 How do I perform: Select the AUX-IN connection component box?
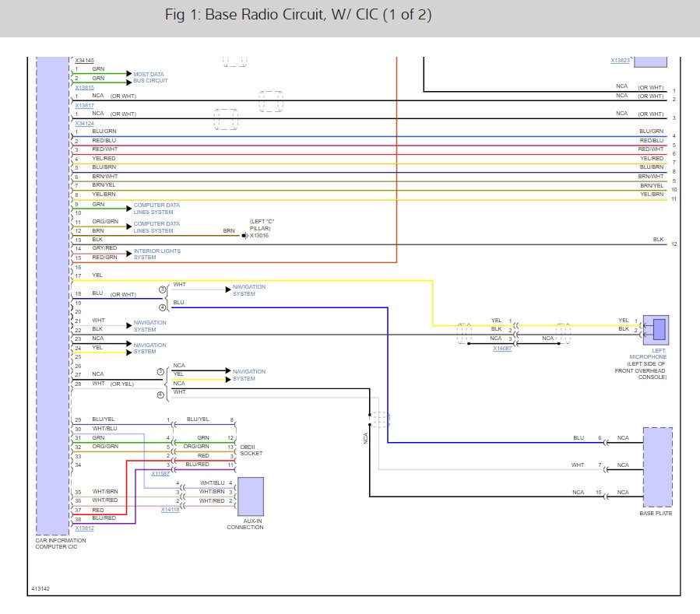251,496
